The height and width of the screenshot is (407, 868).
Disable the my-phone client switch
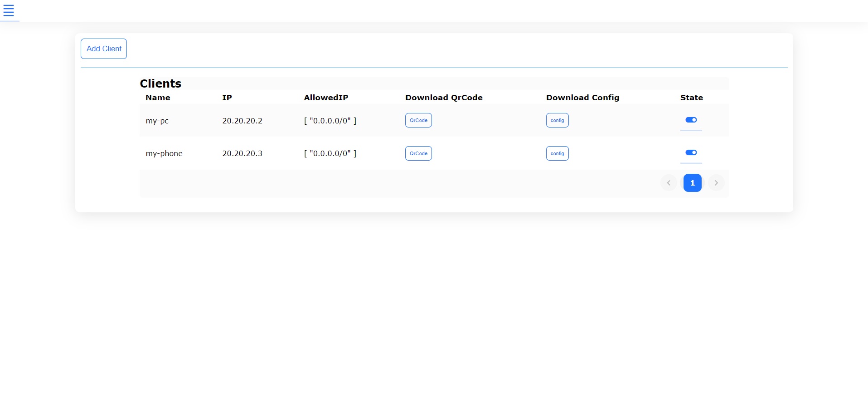click(691, 152)
